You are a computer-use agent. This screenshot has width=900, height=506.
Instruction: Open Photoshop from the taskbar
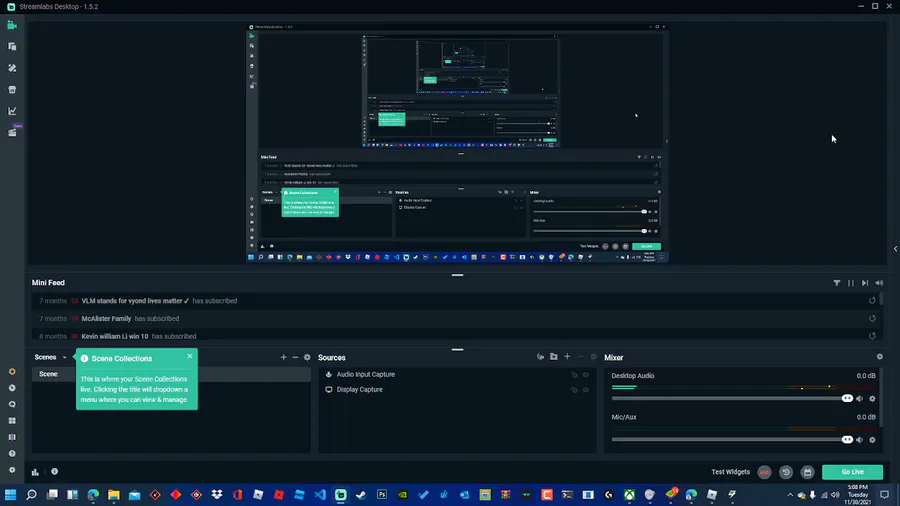click(x=382, y=495)
